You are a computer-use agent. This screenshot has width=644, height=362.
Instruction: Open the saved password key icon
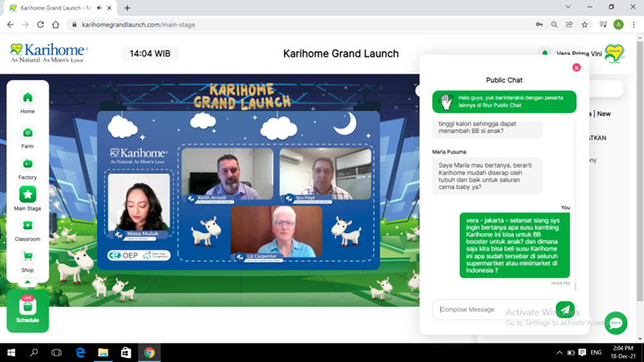[539, 25]
